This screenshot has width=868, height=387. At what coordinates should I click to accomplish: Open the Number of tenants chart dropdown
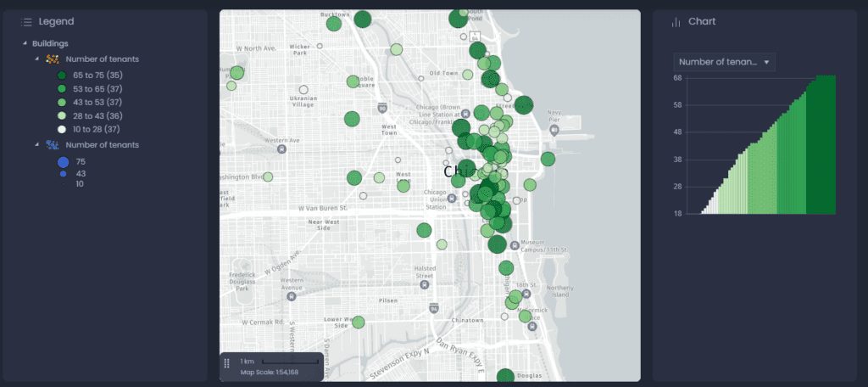click(x=724, y=62)
